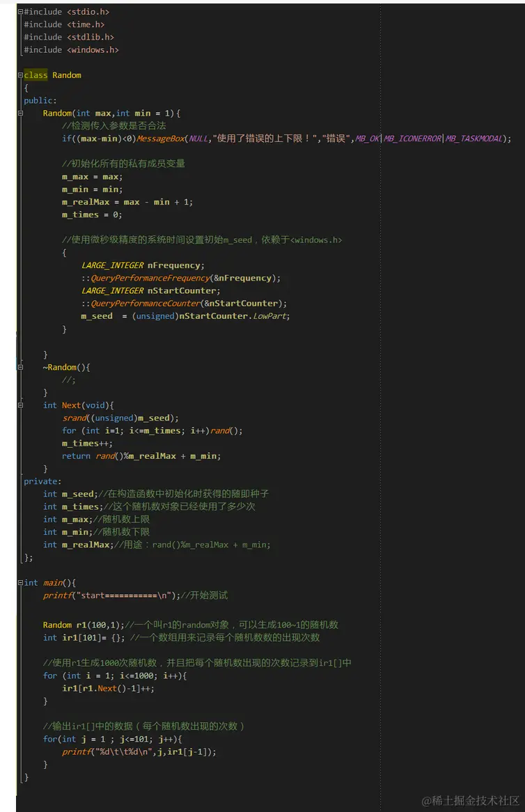
Task: Click the line m_max = max;
Action: point(92,177)
